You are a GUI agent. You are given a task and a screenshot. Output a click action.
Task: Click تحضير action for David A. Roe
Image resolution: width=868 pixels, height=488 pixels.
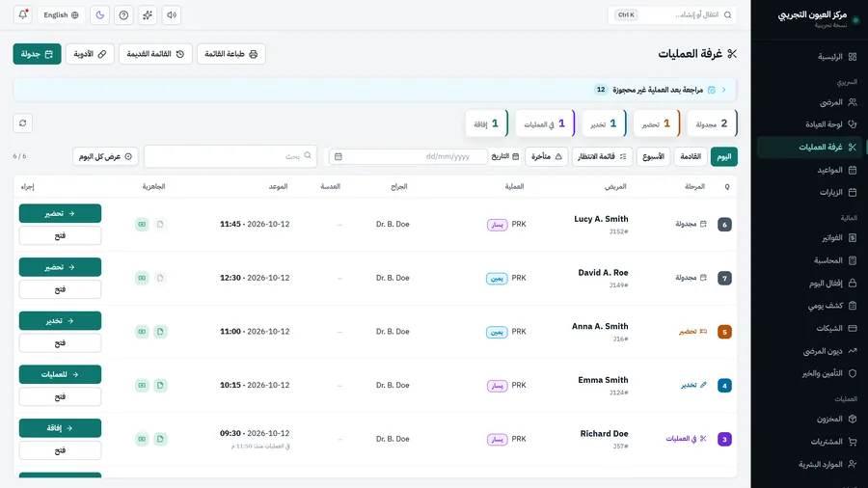[x=60, y=267]
